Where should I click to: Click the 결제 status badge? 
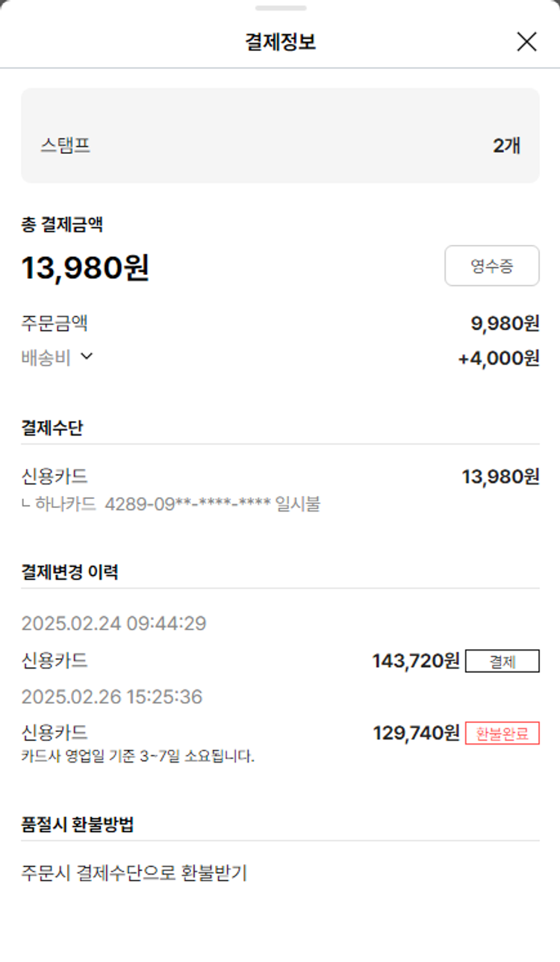point(502,661)
